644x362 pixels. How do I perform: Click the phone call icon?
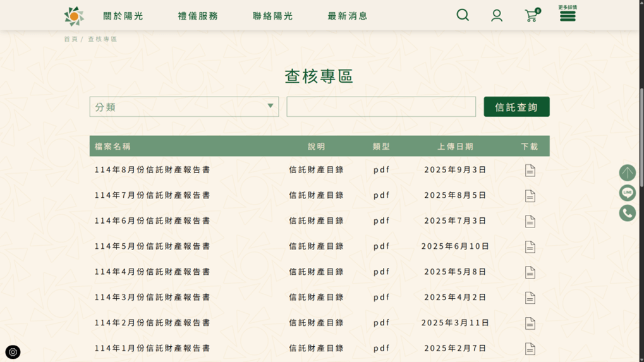click(x=627, y=213)
